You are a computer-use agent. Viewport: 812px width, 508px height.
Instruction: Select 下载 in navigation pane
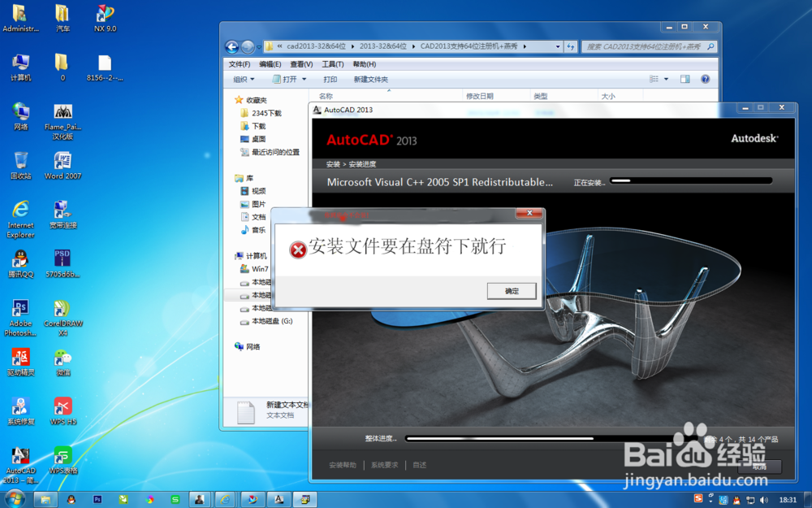[x=253, y=126]
